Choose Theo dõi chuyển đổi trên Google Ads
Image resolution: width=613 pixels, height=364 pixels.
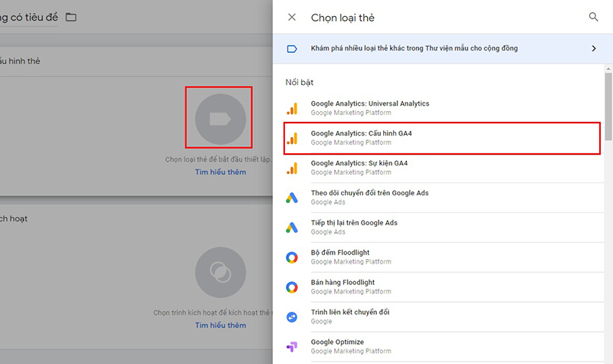pyautogui.click(x=444, y=198)
